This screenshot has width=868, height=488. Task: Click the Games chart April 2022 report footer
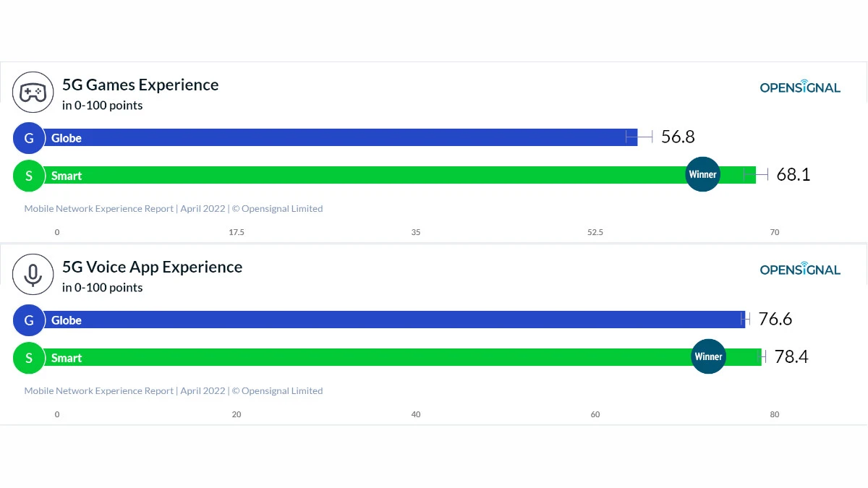coord(174,208)
